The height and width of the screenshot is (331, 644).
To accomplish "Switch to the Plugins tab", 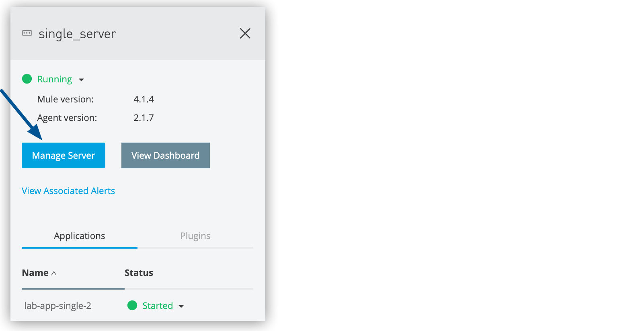I will [195, 236].
